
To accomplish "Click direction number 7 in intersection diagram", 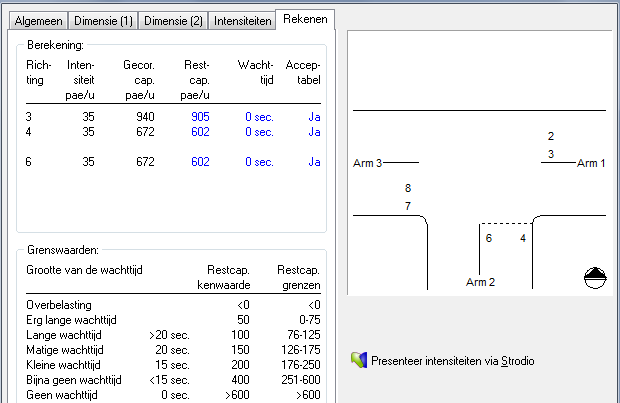I will tap(408, 206).
